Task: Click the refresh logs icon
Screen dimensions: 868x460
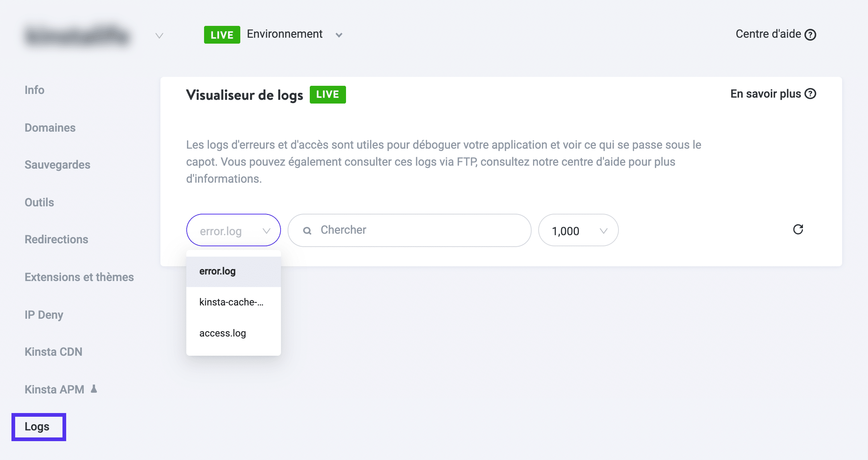Action: tap(798, 230)
